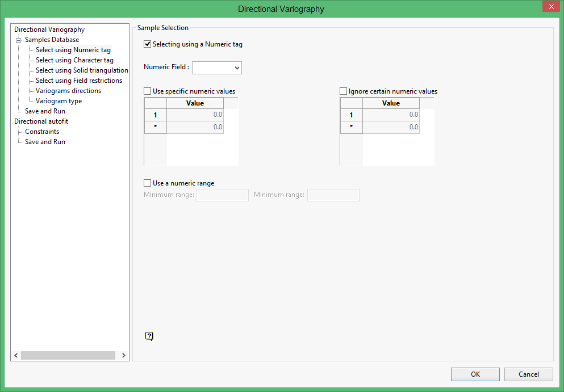The image size is (564, 392).
Task: Confirm settings with the OK button
Action: pyautogui.click(x=475, y=374)
